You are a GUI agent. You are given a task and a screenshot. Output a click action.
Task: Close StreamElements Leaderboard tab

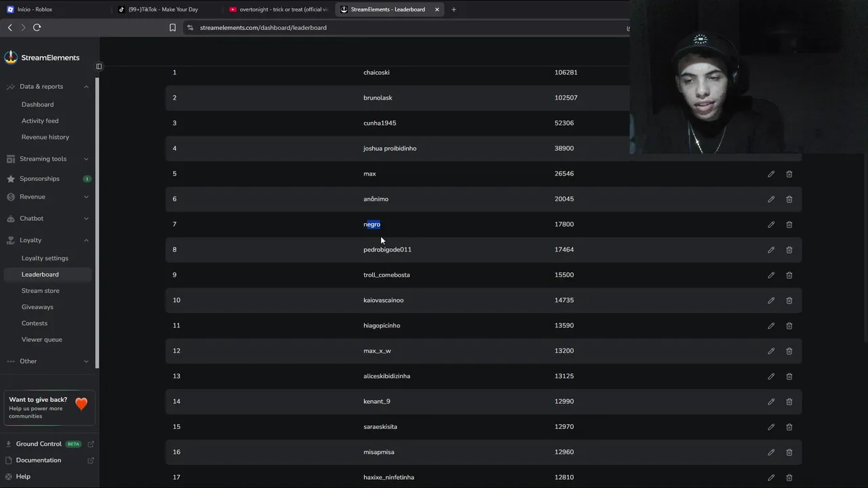(437, 9)
